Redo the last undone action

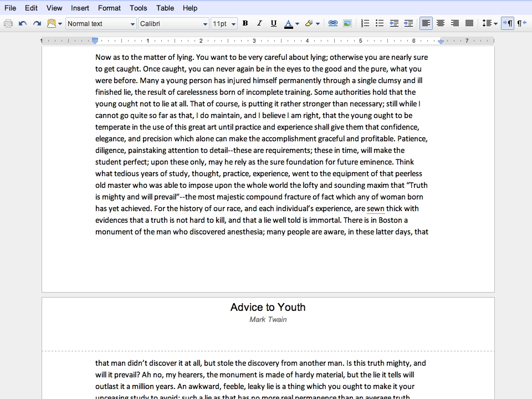click(x=37, y=23)
